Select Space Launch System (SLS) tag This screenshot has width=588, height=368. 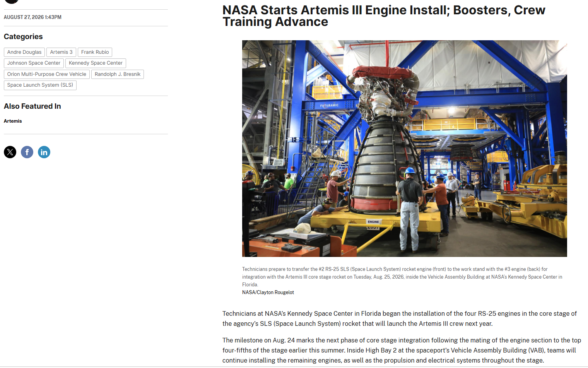click(x=40, y=85)
